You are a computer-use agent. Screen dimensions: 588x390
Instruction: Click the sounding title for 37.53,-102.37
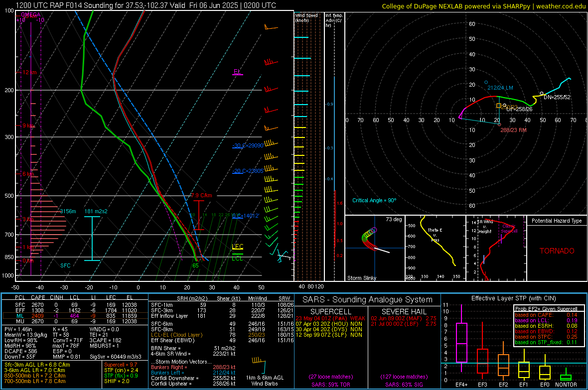click(146, 5)
